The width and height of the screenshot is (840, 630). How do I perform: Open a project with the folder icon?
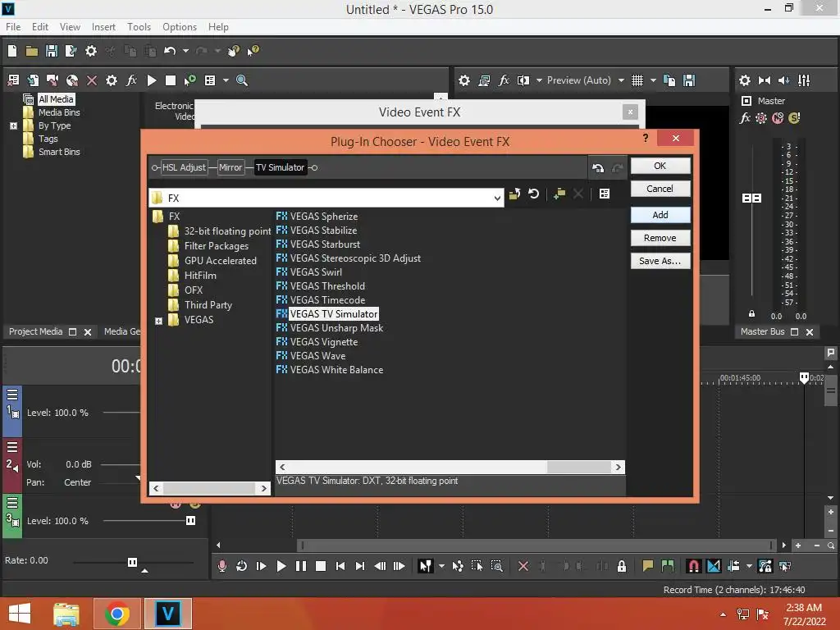[x=32, y=51]
